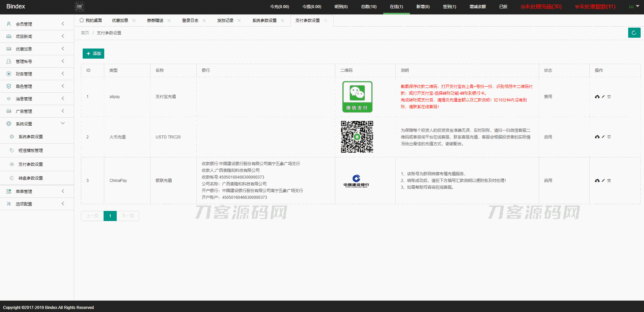Open 未处理充值(30) pending recharge link
The image size is (644, 312).
pos(541,7)
